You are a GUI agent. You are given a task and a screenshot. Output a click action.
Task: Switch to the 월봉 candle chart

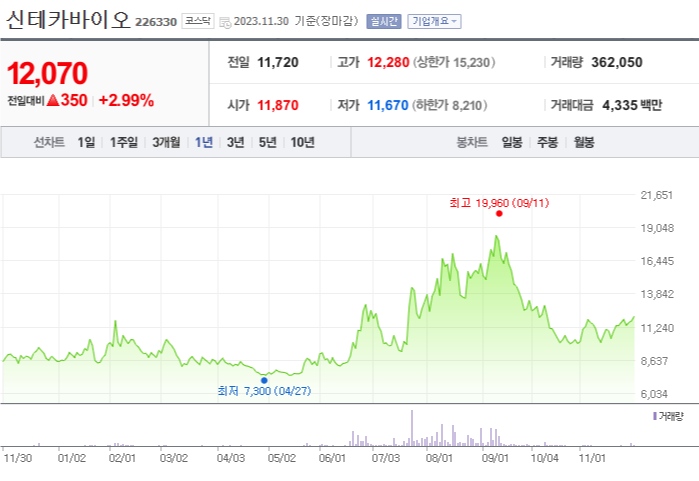pos(584,142)
